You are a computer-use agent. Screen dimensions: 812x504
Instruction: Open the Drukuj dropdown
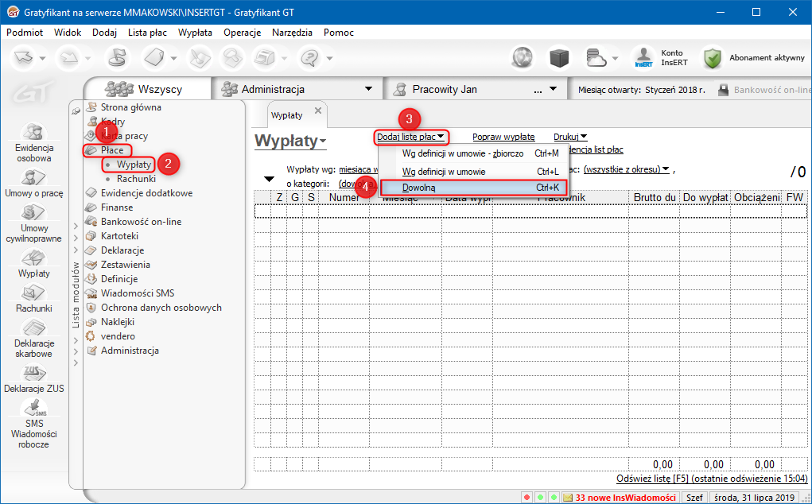pos(570,137)
